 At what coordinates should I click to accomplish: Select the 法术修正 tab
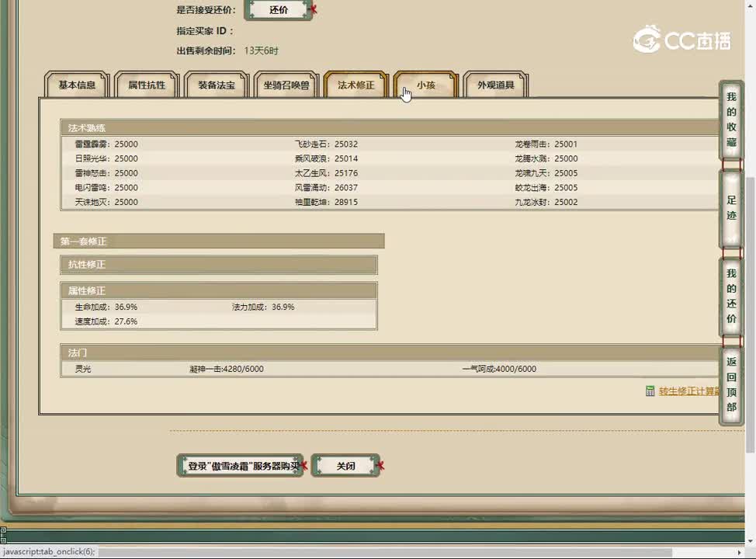click(x=355, y=85)
